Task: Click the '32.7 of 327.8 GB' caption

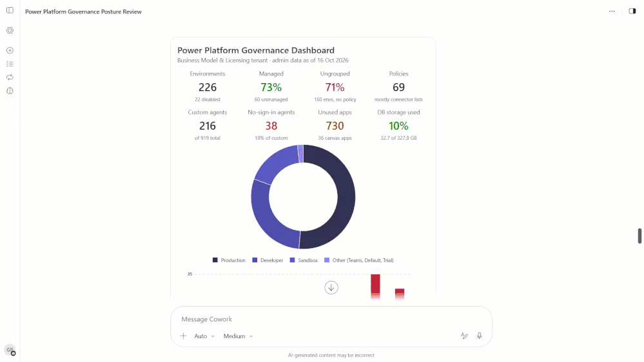Action: [398, 138]
